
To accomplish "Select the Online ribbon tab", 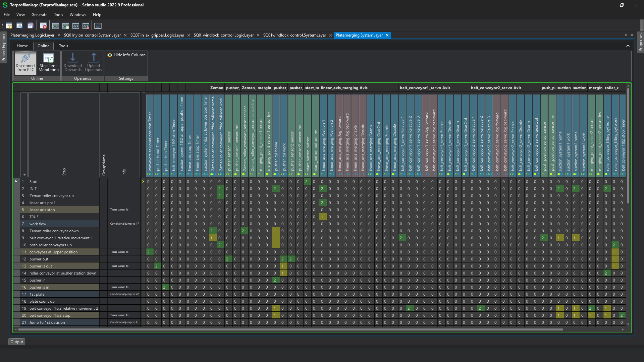I will (43, 46).
